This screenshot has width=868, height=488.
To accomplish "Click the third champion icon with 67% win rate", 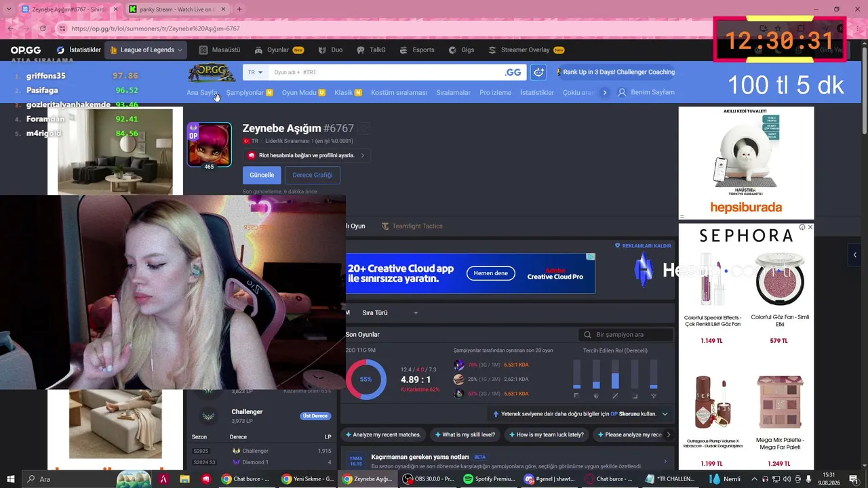I will click(x=459, y=394).
